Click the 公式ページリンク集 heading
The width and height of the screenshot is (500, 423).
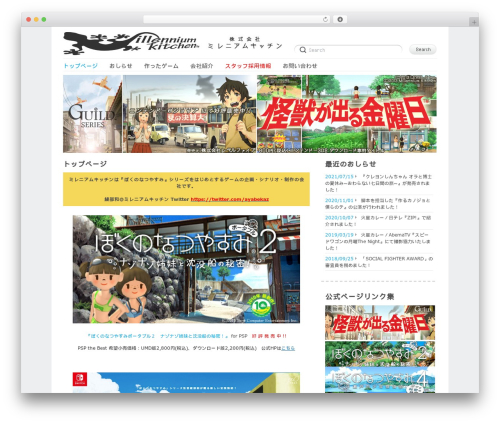(360, 296)
